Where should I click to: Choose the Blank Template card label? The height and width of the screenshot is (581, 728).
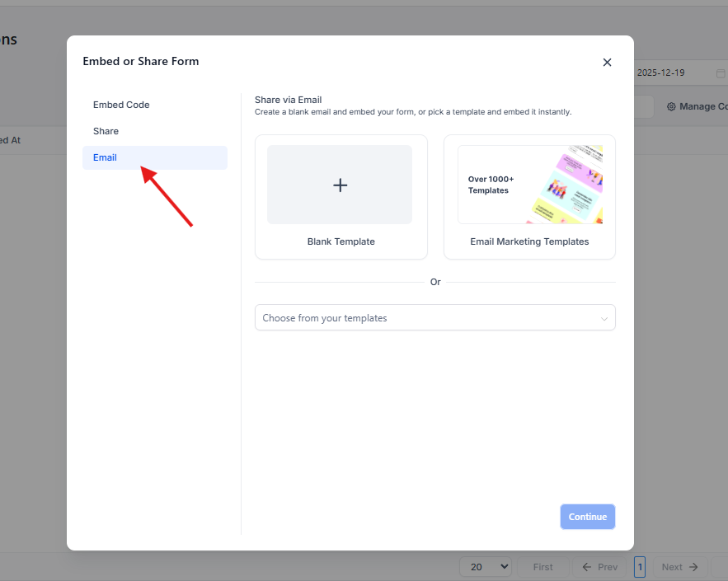coord(341,241)
